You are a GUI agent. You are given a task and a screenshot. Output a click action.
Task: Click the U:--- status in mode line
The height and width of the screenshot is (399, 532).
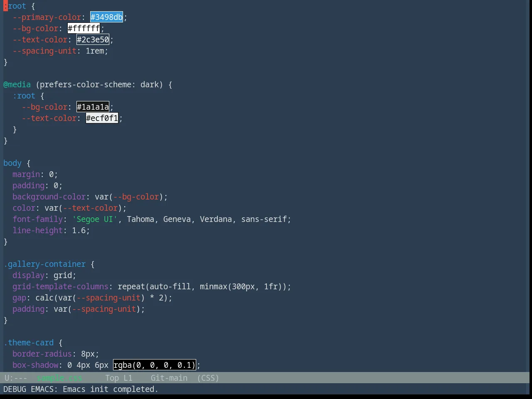coord(16,378)
